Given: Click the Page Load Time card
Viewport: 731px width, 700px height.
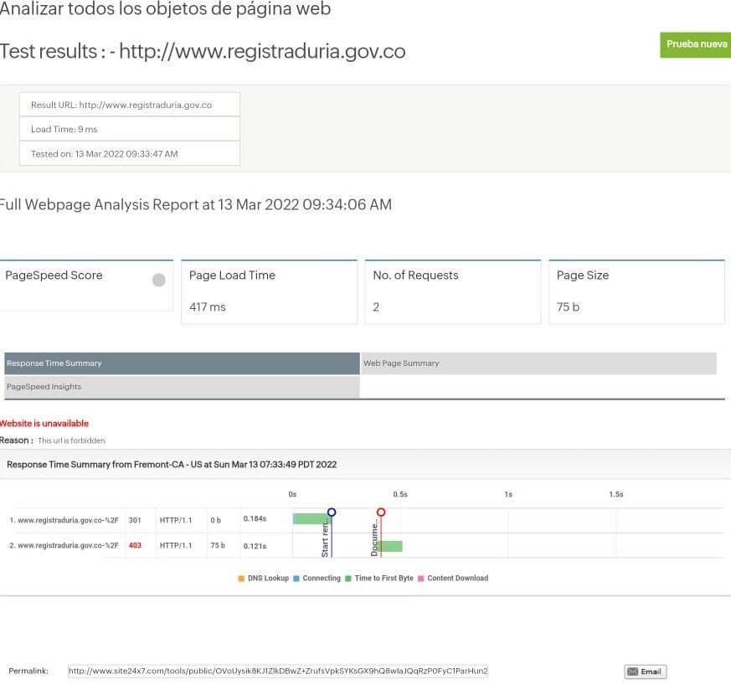Looking at the screenshot, I should [269, 291].
